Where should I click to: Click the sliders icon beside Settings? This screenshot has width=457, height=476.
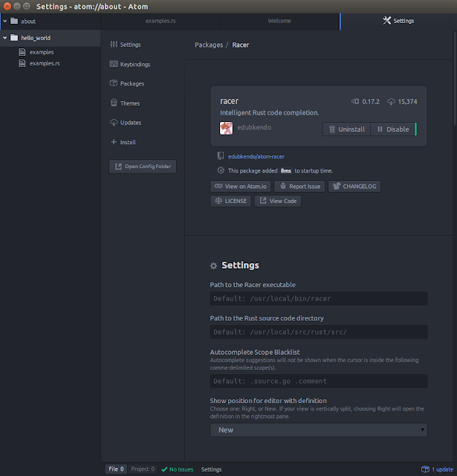click(x=114, y=45)
